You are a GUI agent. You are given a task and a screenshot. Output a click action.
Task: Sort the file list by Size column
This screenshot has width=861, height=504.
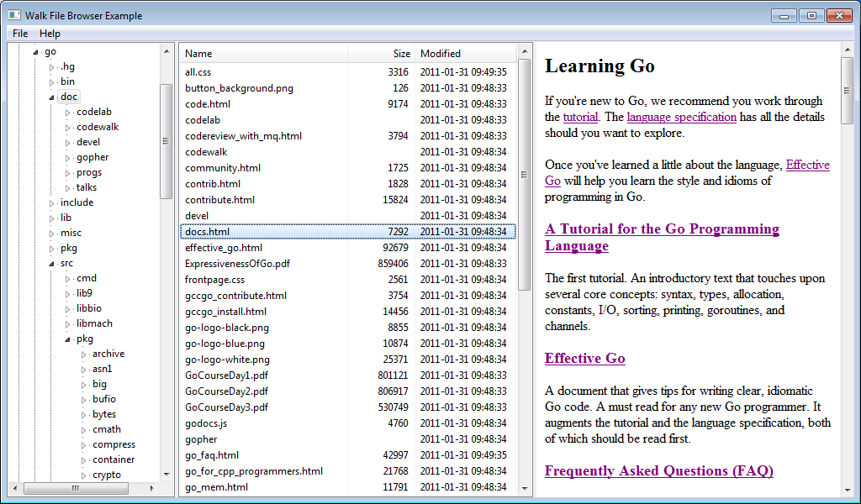point(381,54)
